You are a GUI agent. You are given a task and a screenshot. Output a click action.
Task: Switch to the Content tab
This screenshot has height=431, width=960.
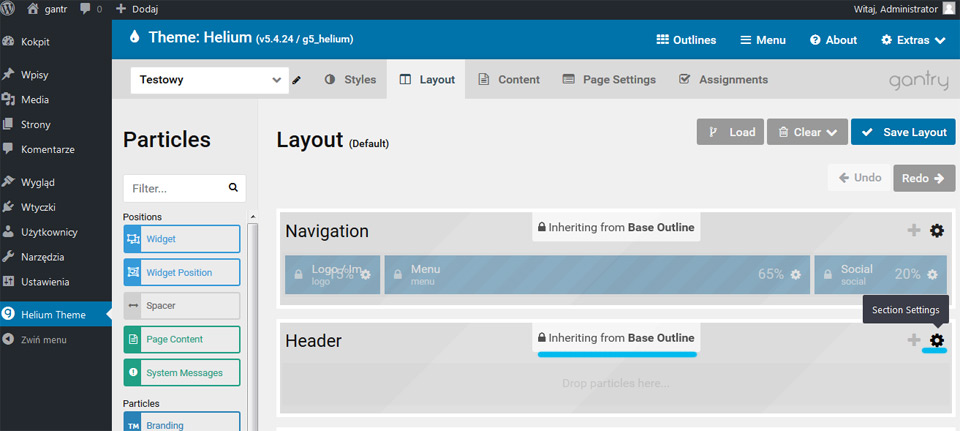tap(509, 80)
